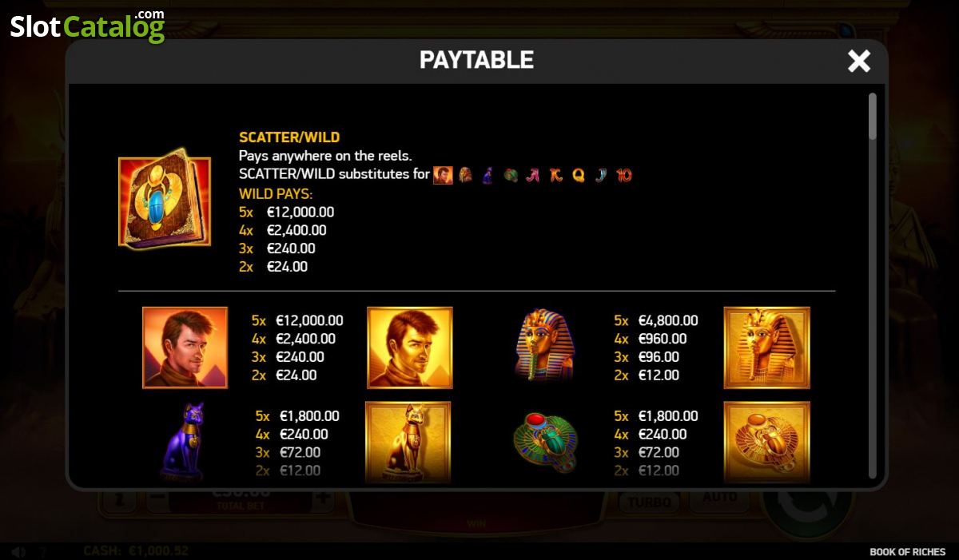This screenshot has height=560, width=959.
Task: Click the PAYTABLE title header
Action: click(x=476, y=60)
